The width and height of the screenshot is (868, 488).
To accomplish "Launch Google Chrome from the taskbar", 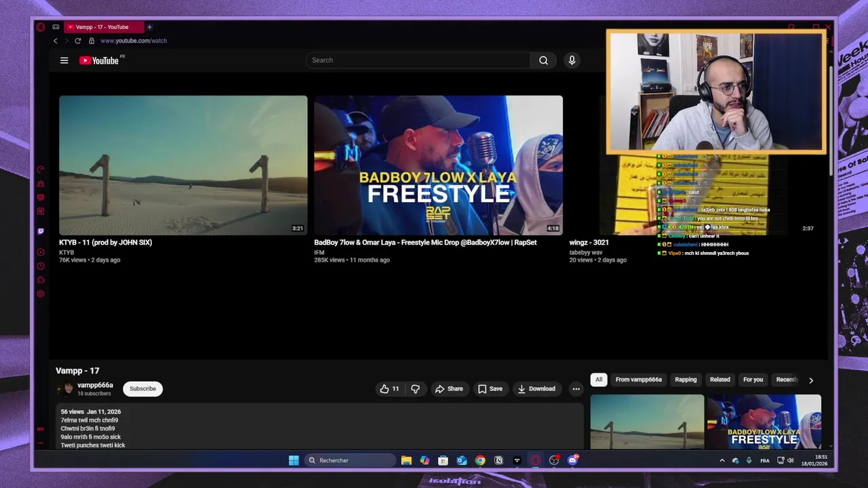I will click(x=480, y=460).
